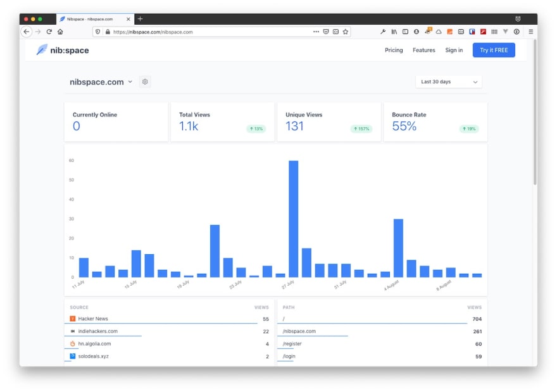Screen dimensions: 557x392
Task: Open page actions three-dot menu
Action: click(316, 32)
